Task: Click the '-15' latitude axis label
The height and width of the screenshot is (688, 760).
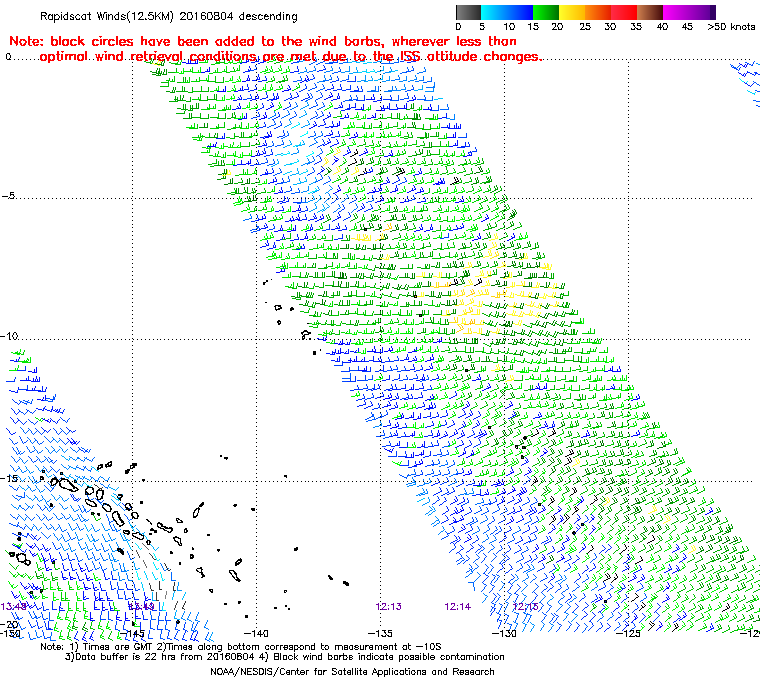Action: pos(10,479)
